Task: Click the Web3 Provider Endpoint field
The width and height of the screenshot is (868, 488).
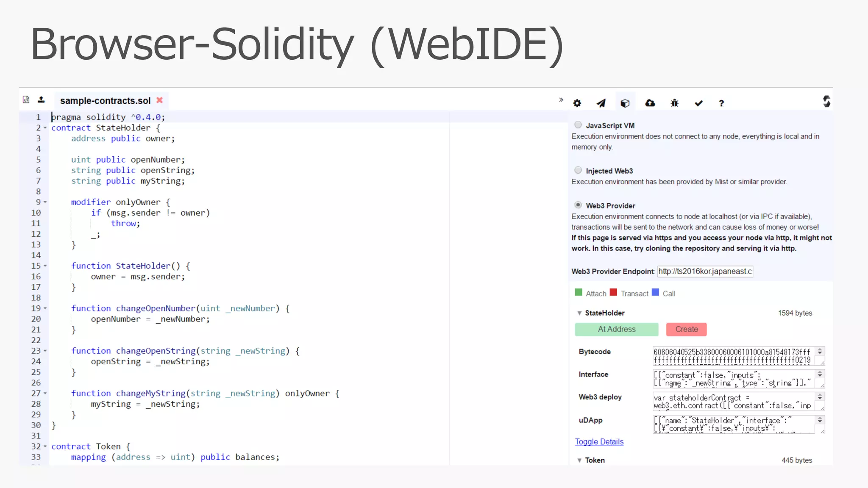Action: 705,271
